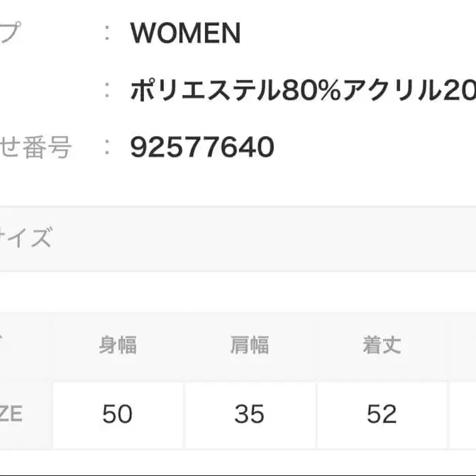
Task: Click the SIZE row label cell
Action: click(x=13, y=414)
